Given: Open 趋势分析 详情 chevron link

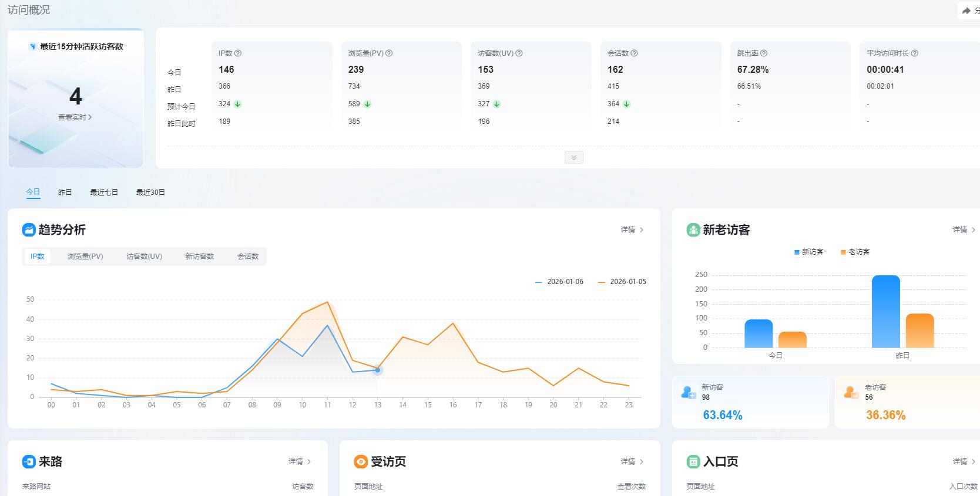Looking at the screenshot, I should pyautogui.click(x=632, y=230).
